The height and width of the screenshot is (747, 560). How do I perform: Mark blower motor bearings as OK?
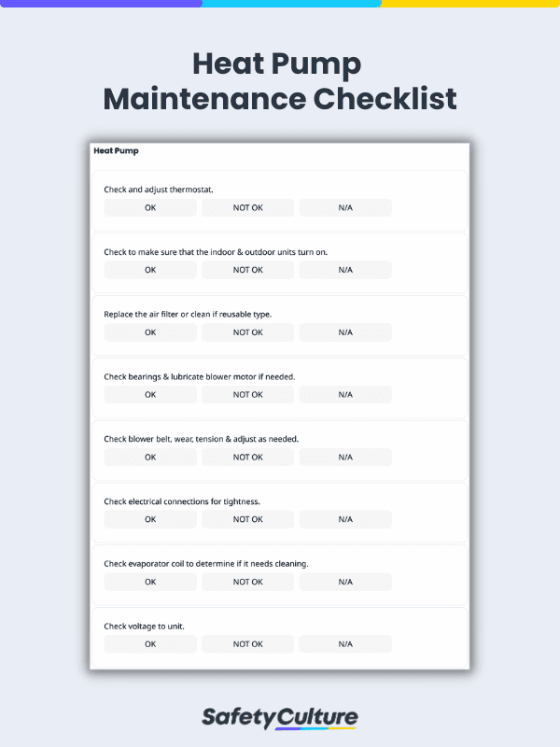pyautogui.click(x=150, y=394)
